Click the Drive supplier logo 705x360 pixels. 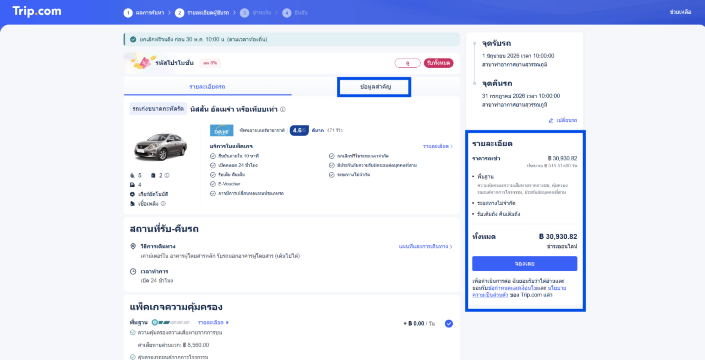222,130
